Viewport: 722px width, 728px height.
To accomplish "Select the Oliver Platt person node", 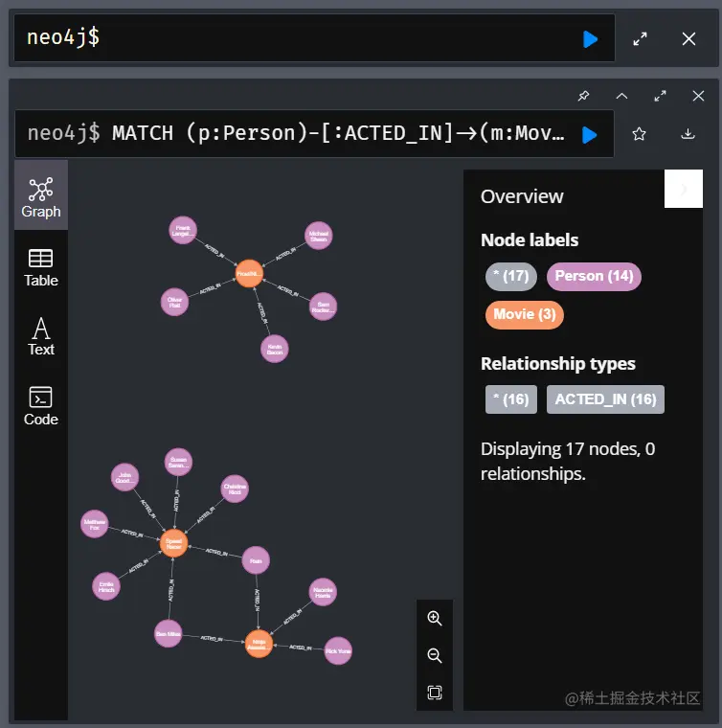I will (174, 303).
